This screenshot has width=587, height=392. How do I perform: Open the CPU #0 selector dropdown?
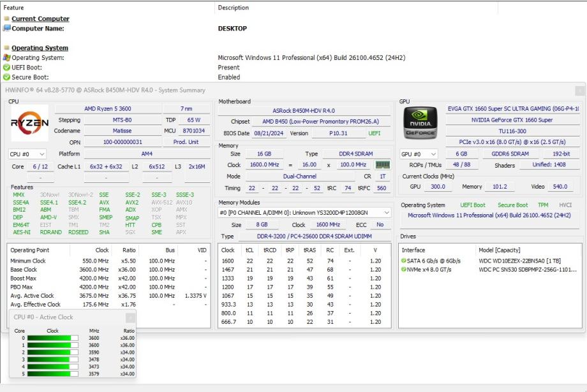click(x=27, y=154)
